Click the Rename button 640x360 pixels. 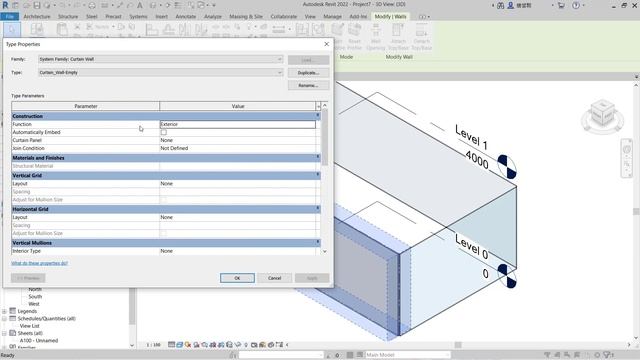click(x=308, y=85)
